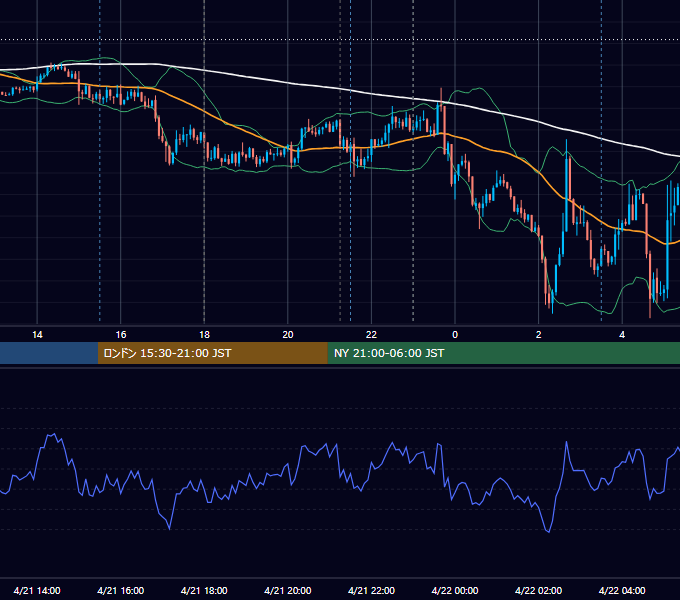Click the '4/21 16:00' date label
Image resolution: width=680 pixels, height=600 pixels.
pos(121,590)
